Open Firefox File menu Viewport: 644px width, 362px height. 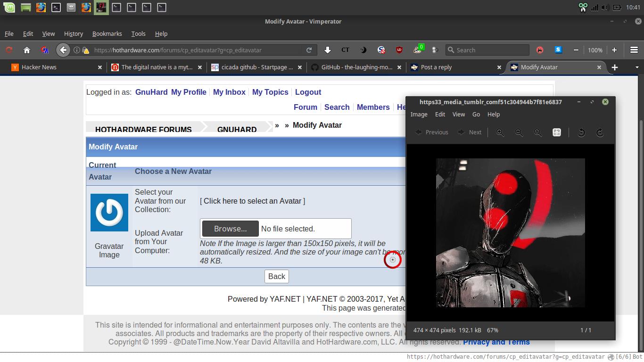point(9,34)
